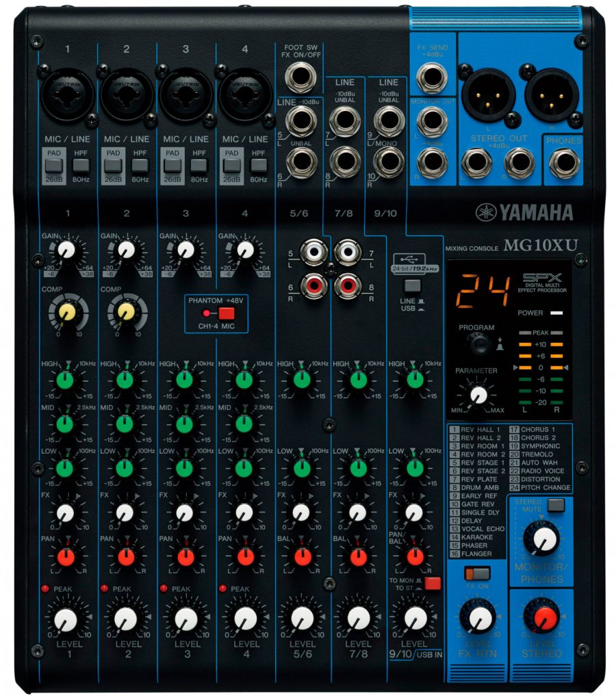This screenshot has height=698, width=616.
Task: Toggle the channel 1 PAD 26dB switch
Action: (x=54, y=166)
